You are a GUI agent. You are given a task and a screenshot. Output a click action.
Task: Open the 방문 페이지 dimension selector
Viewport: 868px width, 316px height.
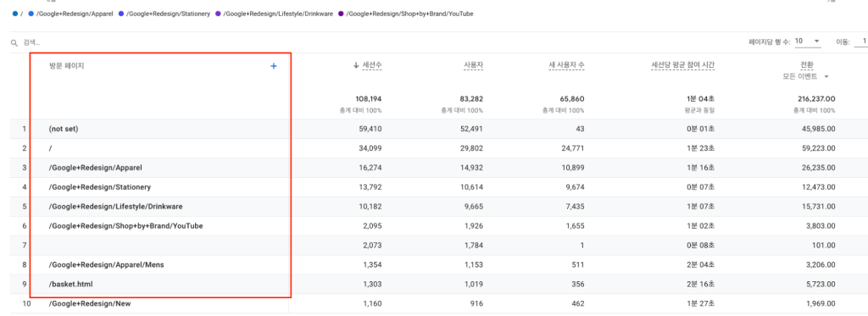click(67, 66)
